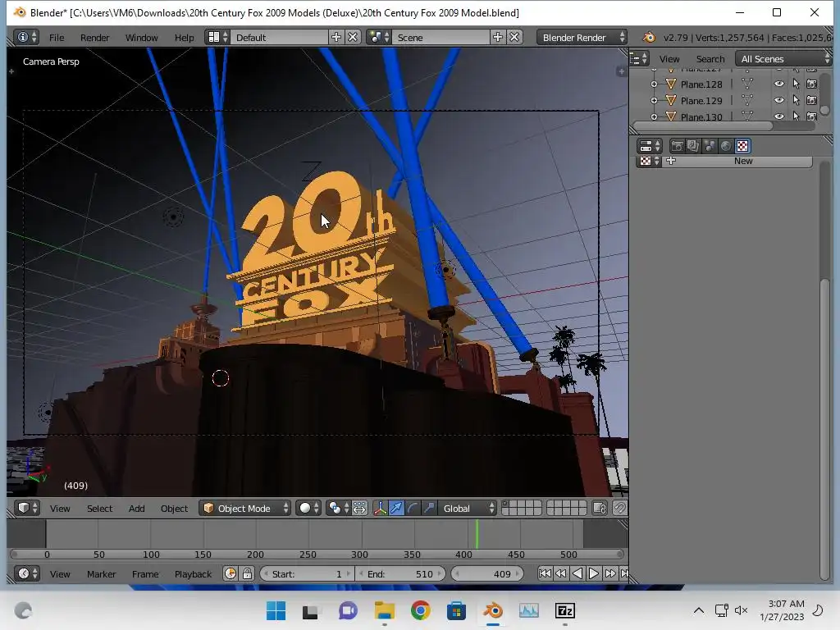This screenshot has width=840, height=630.
Task: Open the Window menu
Action: [141, 38]
